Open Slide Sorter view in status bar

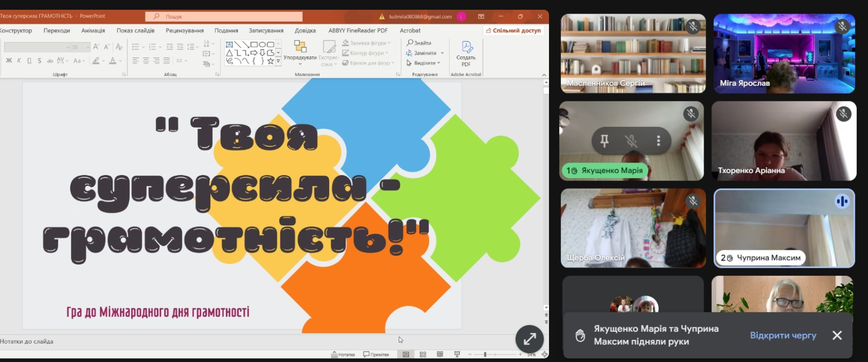tap(423, 354)
